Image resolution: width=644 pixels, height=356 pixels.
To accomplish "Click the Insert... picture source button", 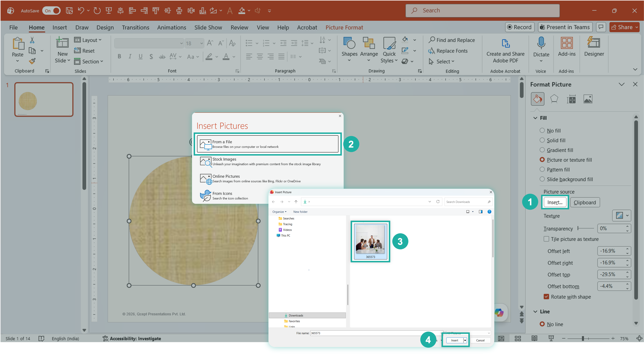I will (555, 202).
